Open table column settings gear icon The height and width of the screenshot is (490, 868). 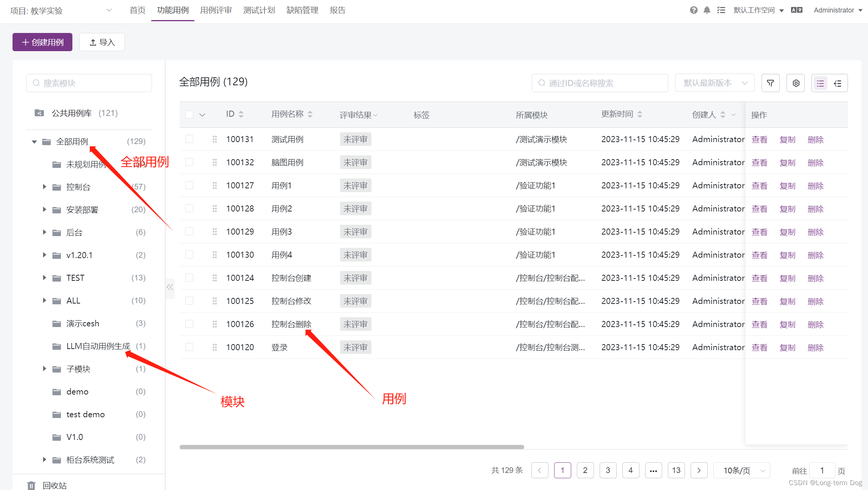pyautogui.click(x=796, y=83)
